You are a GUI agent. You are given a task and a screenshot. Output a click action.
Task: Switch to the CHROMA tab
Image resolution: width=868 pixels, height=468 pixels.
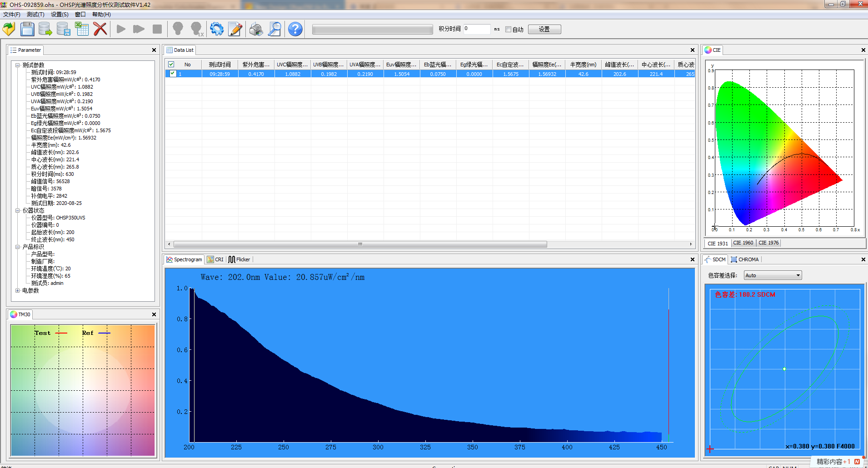tap(745, 259)
